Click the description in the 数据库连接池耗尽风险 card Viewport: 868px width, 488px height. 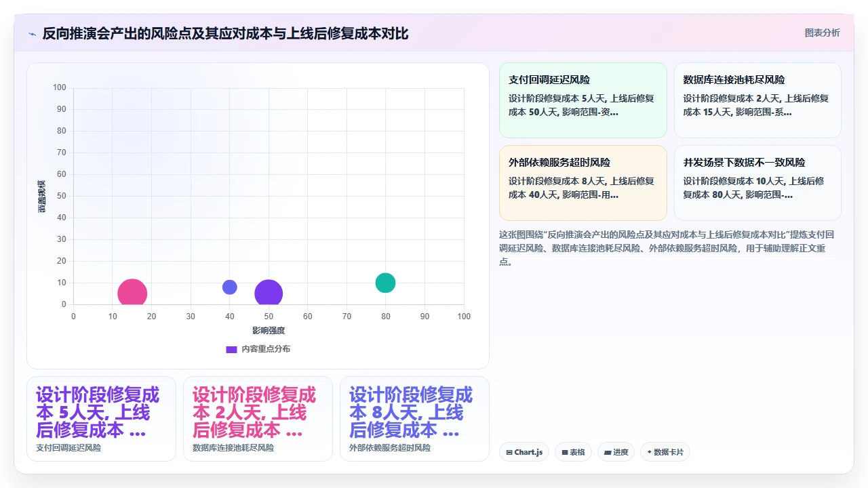click(x=756, y=105)
